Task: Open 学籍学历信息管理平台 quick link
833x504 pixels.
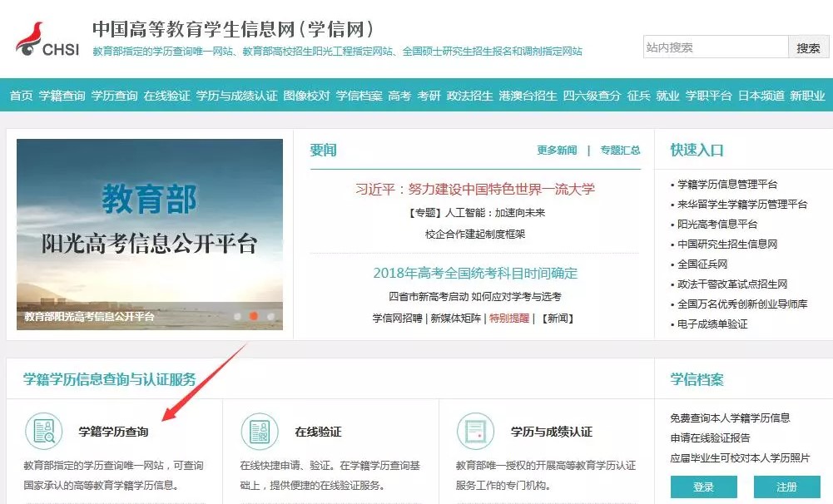Action: (727, 185)
